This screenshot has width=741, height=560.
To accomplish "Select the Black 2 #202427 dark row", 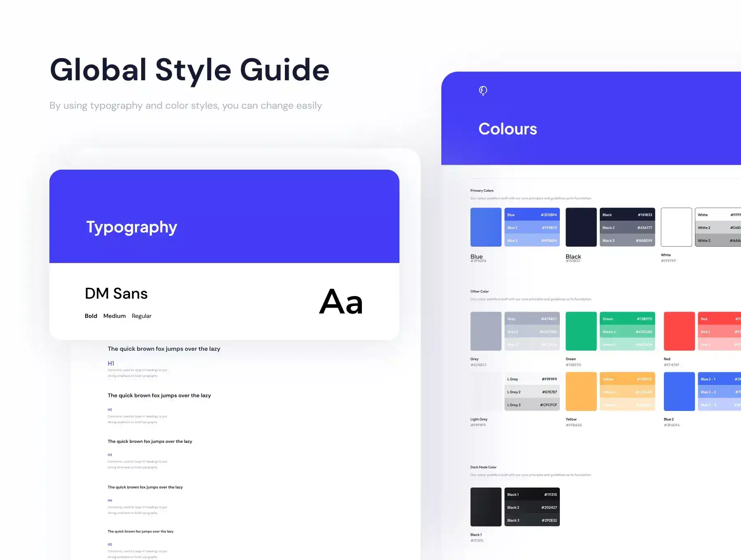I will pyautogui.click(x=532, y=507).
